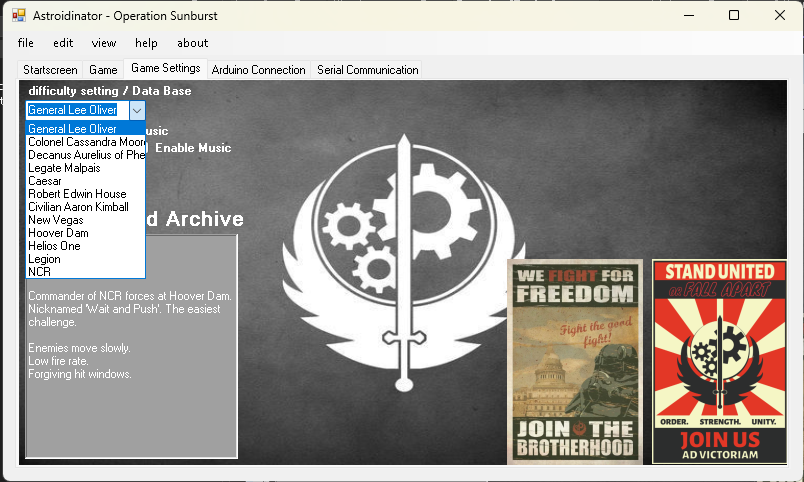Open the view menu

(104, 43)
